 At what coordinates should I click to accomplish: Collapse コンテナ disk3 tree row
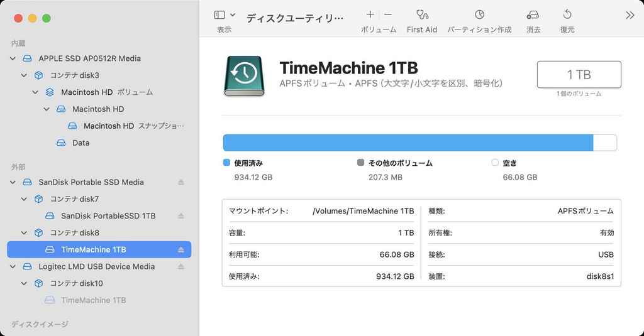[24, 75]
